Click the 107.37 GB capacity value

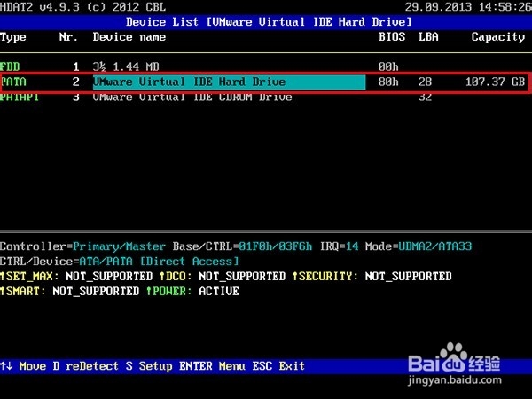click(x=495, y=82)
